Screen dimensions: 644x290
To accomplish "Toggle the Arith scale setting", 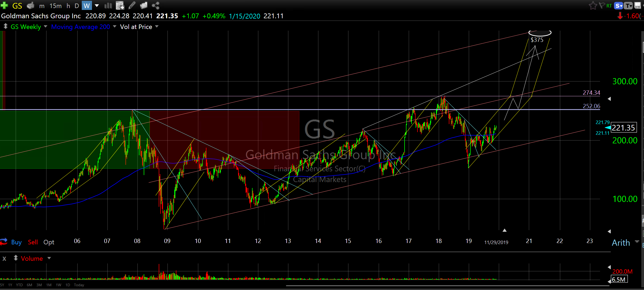I will coord(621,243).
